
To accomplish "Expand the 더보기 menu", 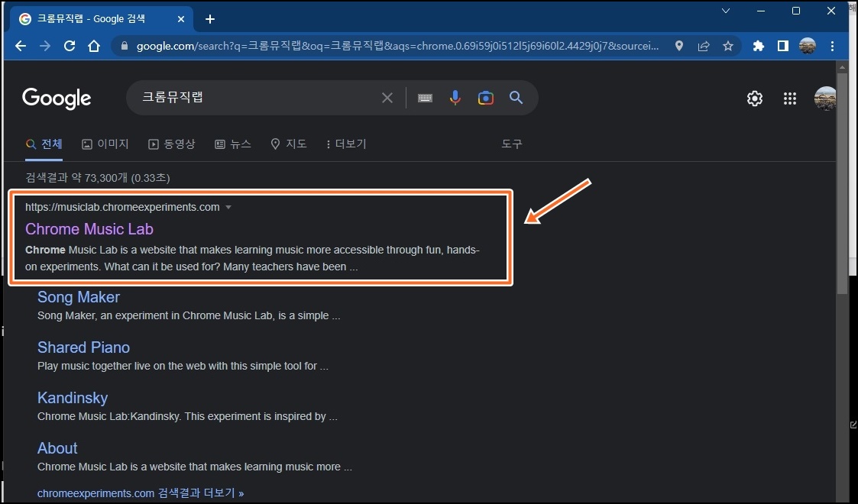I will point(346,144).
